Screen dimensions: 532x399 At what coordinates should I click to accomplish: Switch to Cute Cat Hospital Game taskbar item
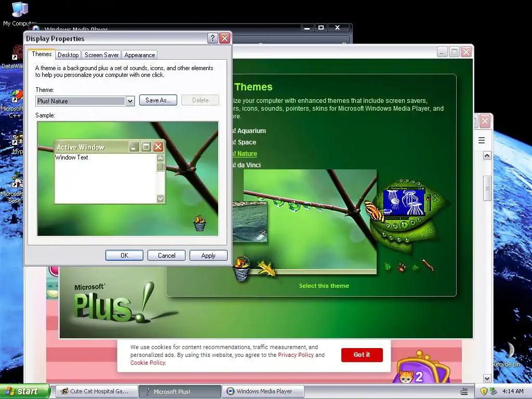point(97,391)
